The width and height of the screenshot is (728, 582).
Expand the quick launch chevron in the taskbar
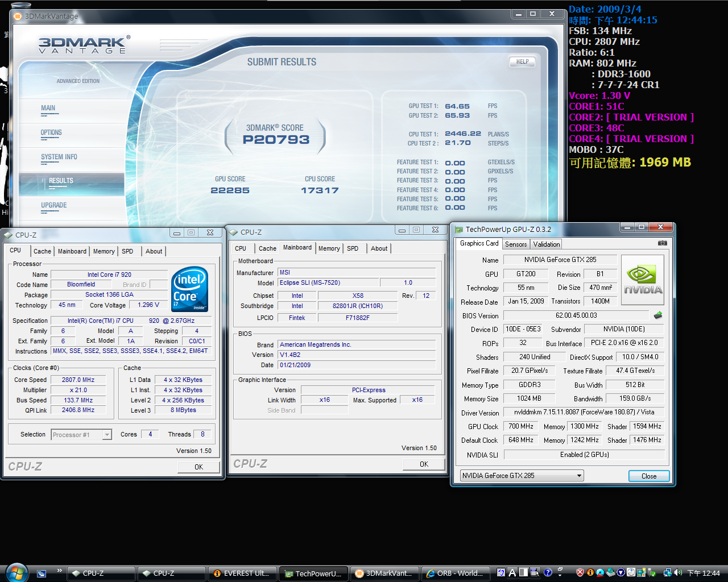(59, 571)
